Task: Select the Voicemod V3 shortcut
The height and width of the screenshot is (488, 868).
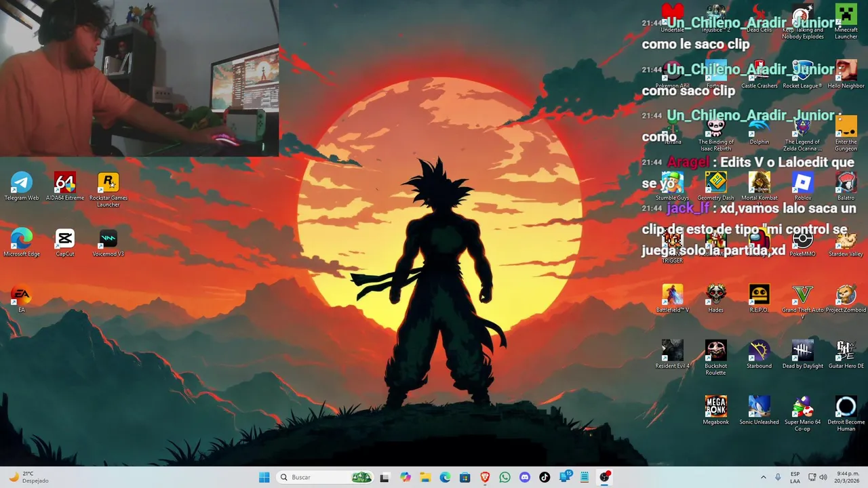Action: coord(108,243)
